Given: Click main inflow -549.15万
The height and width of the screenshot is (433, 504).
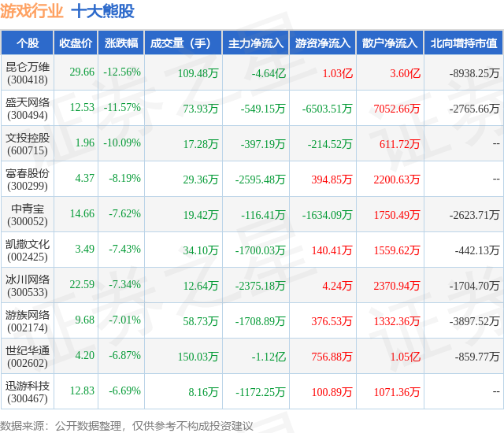Looking at the screenshot, I should pyautogui.click(x=263, y=109).
